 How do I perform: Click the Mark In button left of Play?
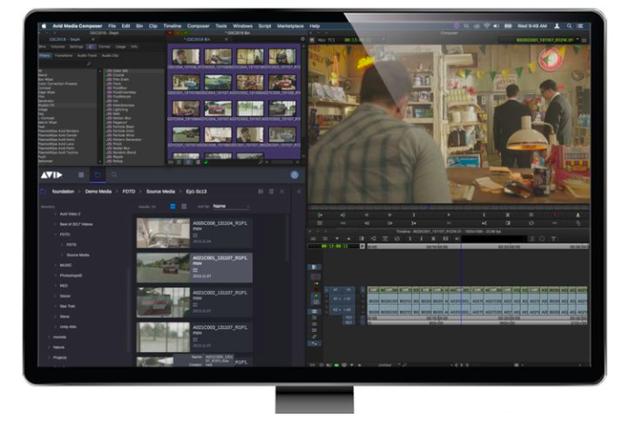pyautogui.click(x=413, y=215)
